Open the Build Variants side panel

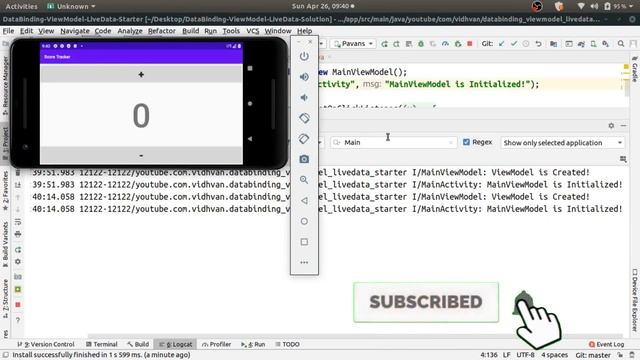tap(5, 244)
